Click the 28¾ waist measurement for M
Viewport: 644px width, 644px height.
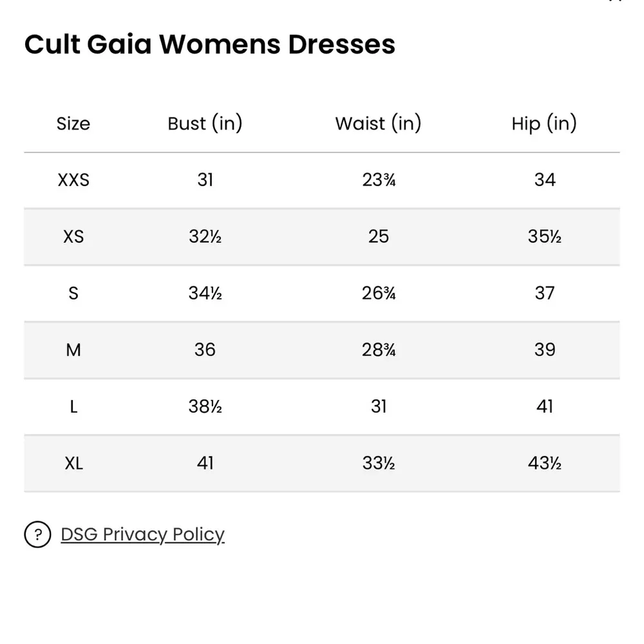pos(378,350)
